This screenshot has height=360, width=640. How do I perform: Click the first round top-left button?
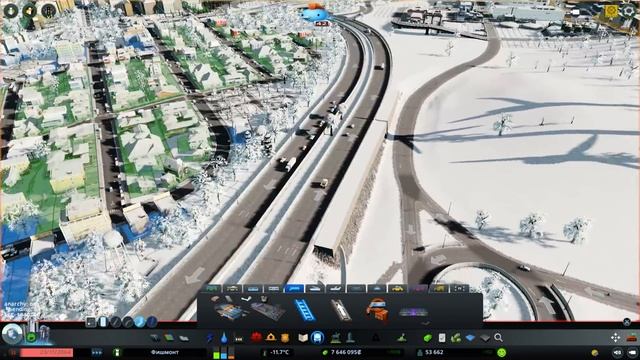(x=11, y=11)
